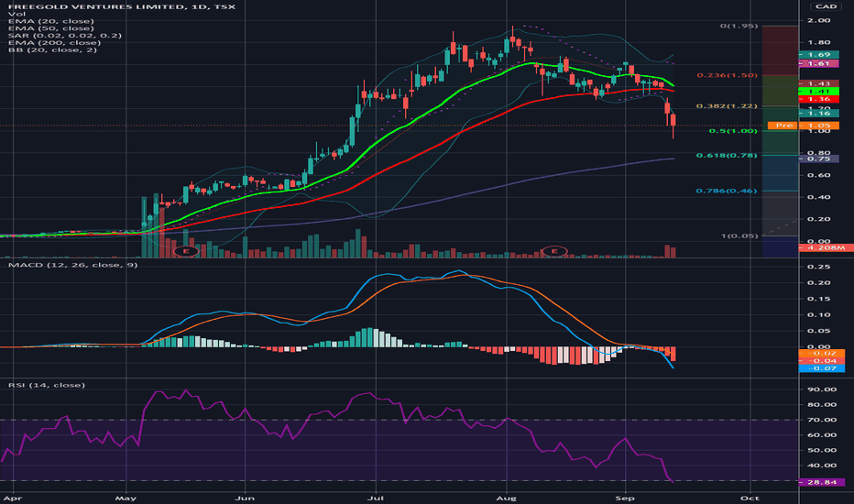Click the Fibonacci 0.618(0.78) level label
The width and height of the screenshot is (854, 504).
point(728,156)
